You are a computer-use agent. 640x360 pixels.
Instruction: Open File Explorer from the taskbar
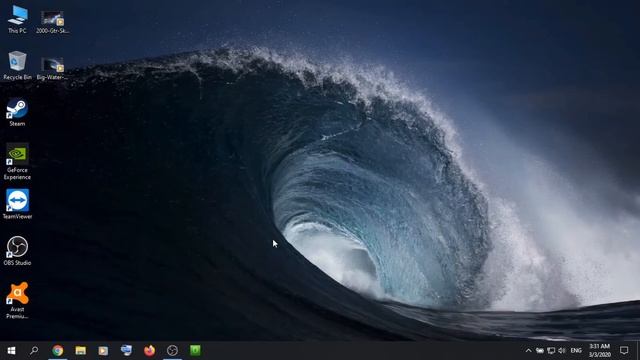coord(80,351)
